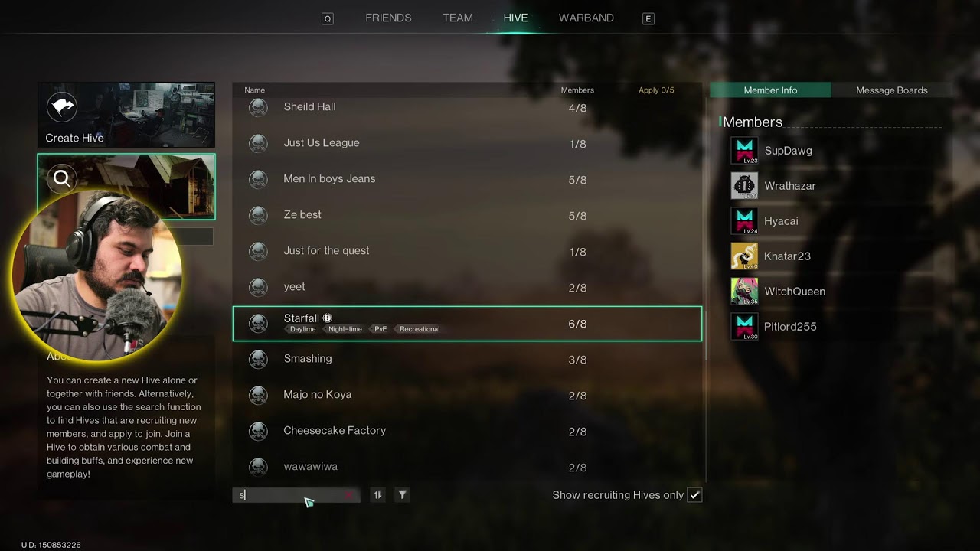
Task: Open the WARBAND tab
Action: pyautogui.click(x=586, y=18)
